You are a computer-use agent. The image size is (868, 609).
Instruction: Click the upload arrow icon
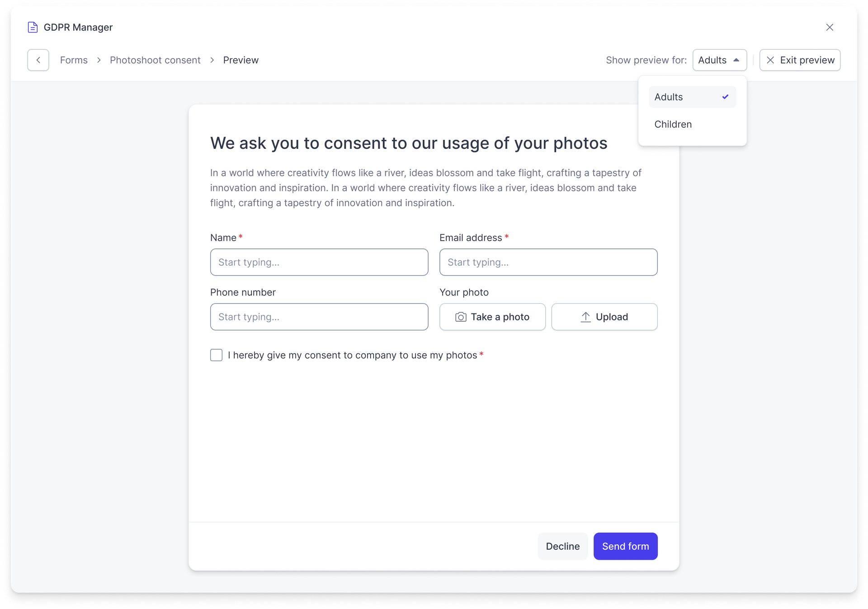pos(585,317)
